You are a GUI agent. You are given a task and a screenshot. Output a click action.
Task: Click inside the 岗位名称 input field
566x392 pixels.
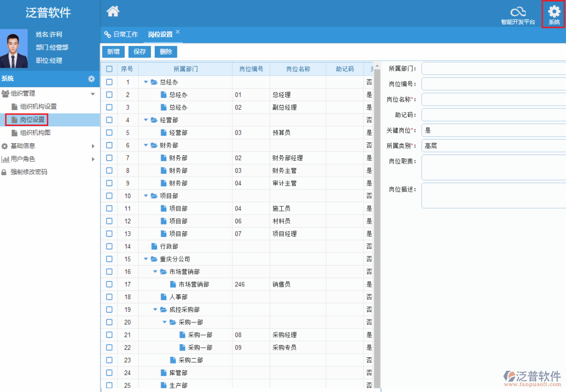(493, 99)
